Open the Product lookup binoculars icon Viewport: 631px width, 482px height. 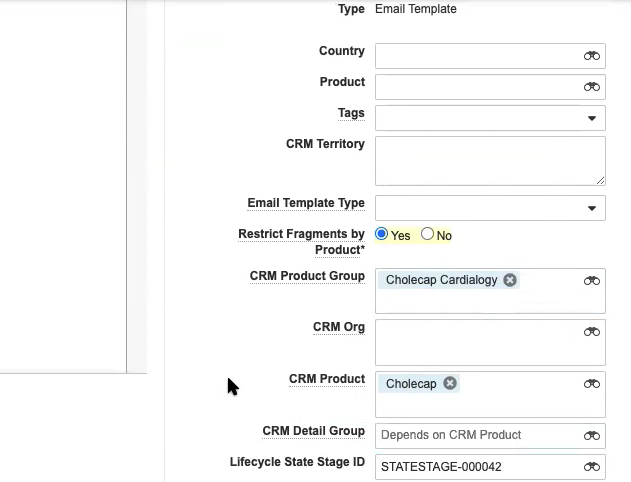(x=592, y=87)
